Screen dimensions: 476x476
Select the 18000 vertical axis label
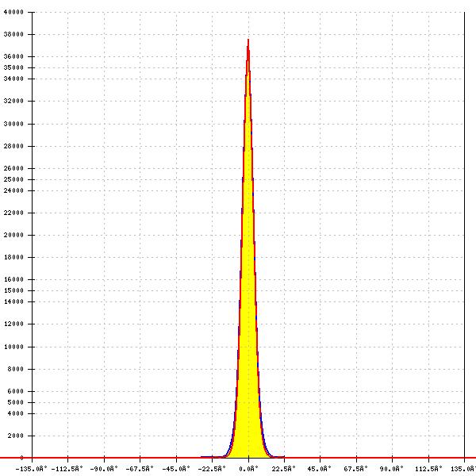pos(13,257)
